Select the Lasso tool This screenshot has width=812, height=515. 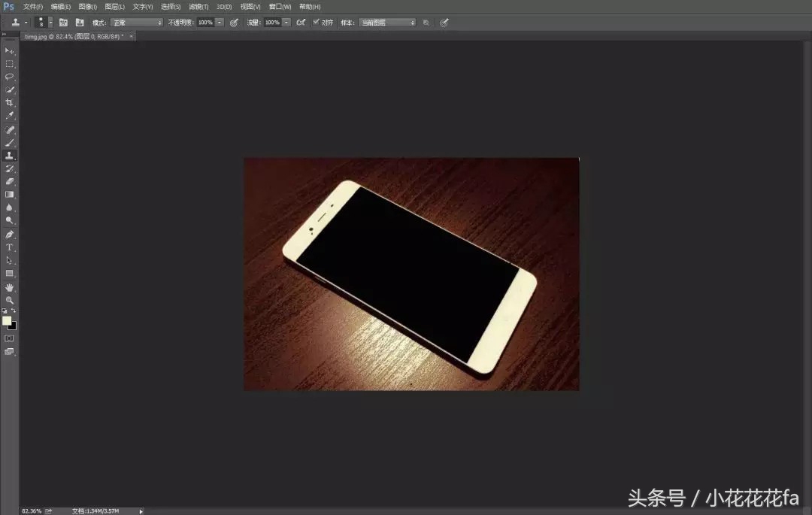9,76
